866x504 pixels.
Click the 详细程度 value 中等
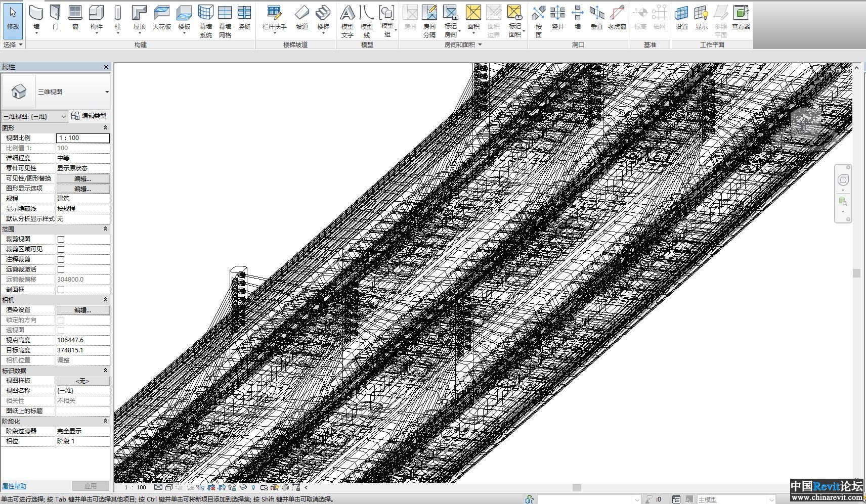coord(82,158)
